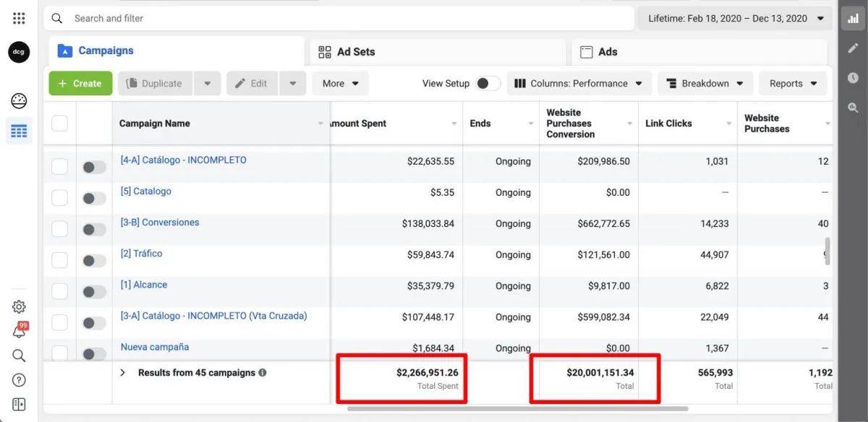Open the notifications bell icon
This screenshot has height=422, width=868.
coord(19,331)
